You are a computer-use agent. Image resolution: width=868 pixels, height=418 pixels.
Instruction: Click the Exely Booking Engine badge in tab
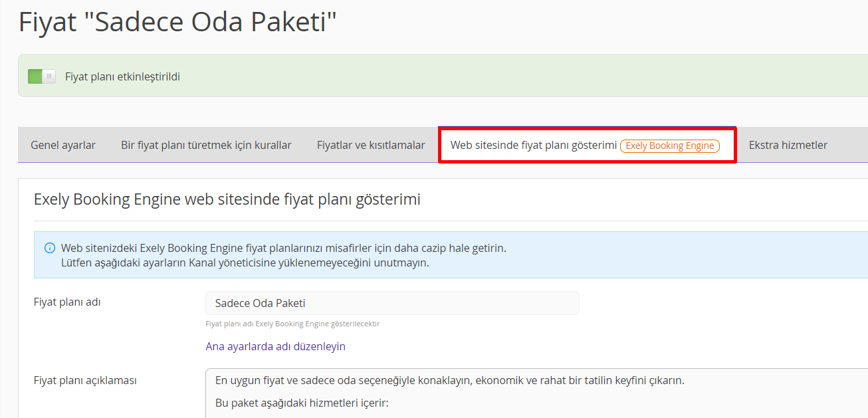pos(670,146)
